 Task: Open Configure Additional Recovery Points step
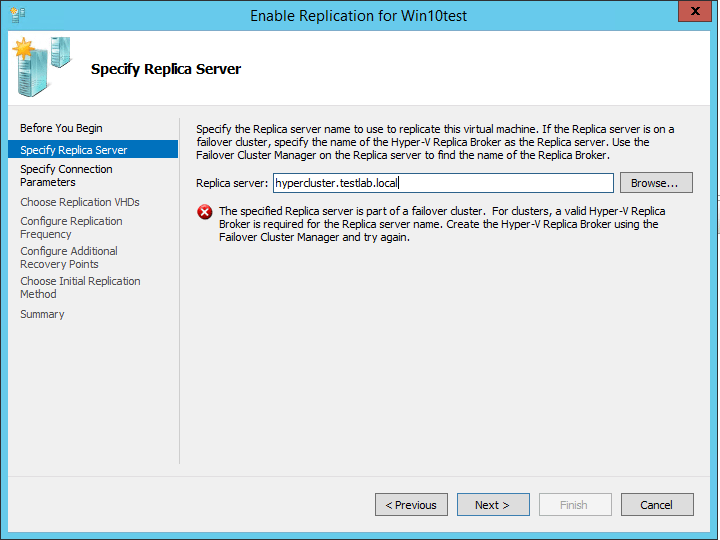click(x=69, y=258)
